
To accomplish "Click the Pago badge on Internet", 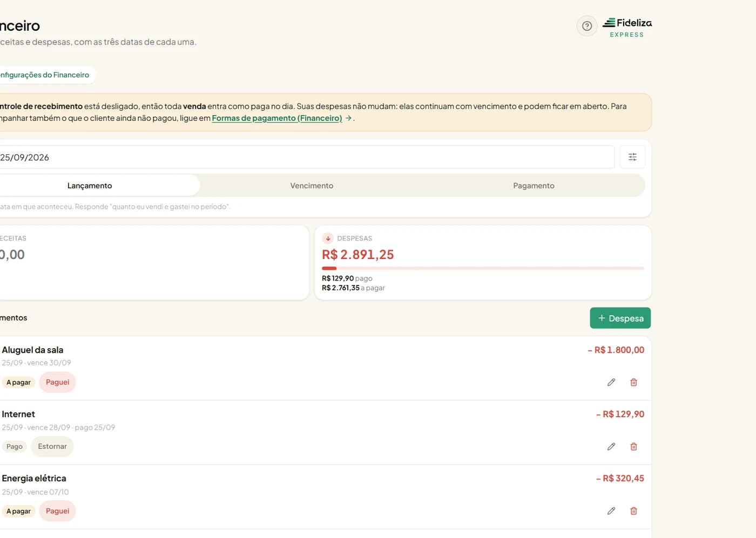I will [x=15, y=447].
